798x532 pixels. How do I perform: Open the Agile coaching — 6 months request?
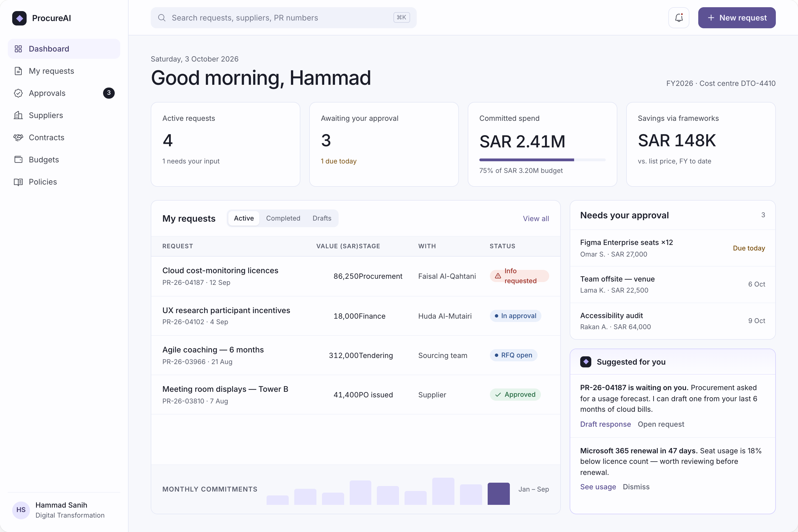tap(355, 355)
